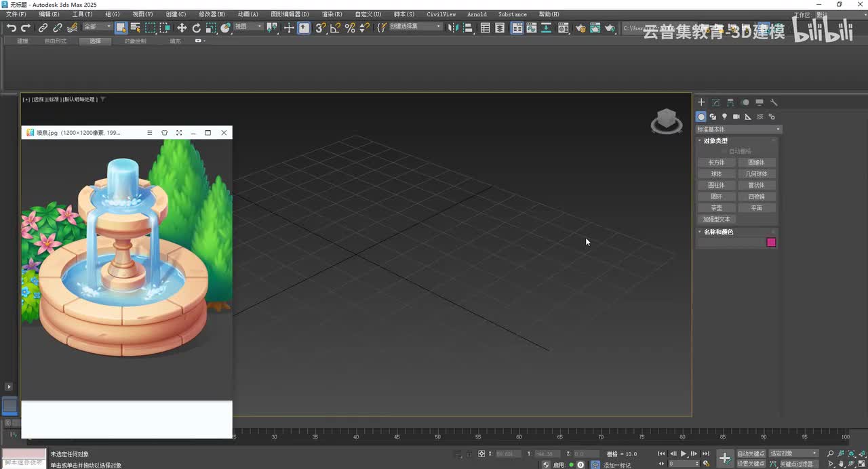Toggle the 3D Snaps button
This screenshot has height=469, width=868.
pyautogui.click(x=321, y=28)
